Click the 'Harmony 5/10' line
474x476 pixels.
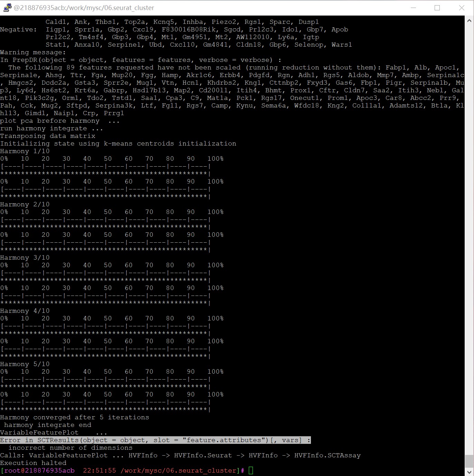[25, 364]
